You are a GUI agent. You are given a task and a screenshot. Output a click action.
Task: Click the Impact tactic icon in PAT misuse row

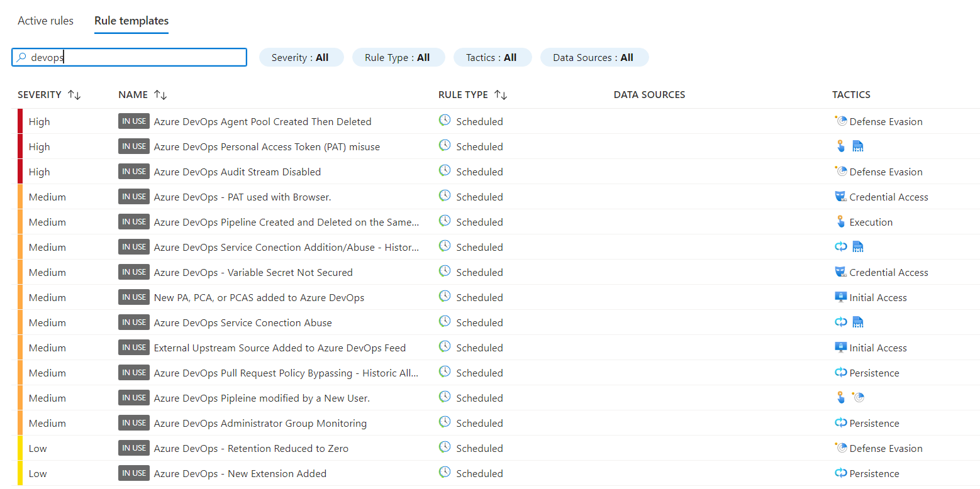pyautogui.click(x=858, y=146)
